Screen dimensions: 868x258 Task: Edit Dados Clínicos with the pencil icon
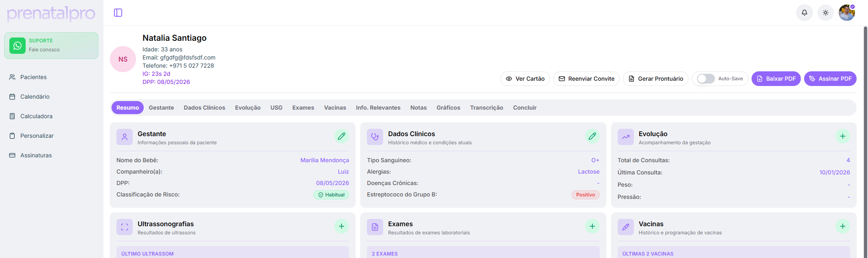pyautogui.click(x=592, y=136)
